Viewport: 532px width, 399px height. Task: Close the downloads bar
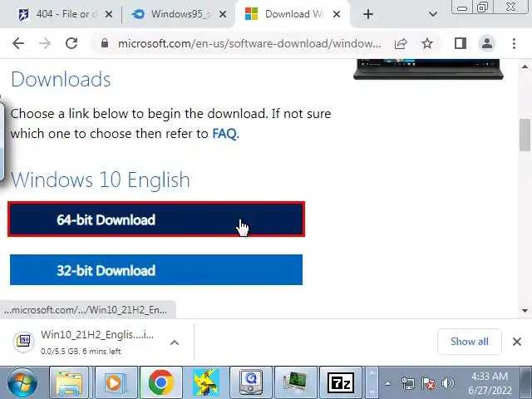click(517, 342)
